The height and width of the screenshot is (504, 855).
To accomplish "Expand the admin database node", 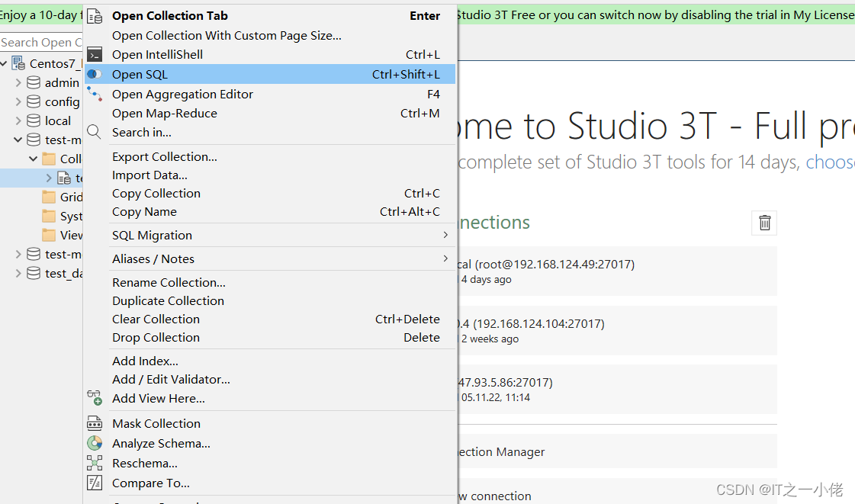I will pyautogui.click(x=18, y=82).
